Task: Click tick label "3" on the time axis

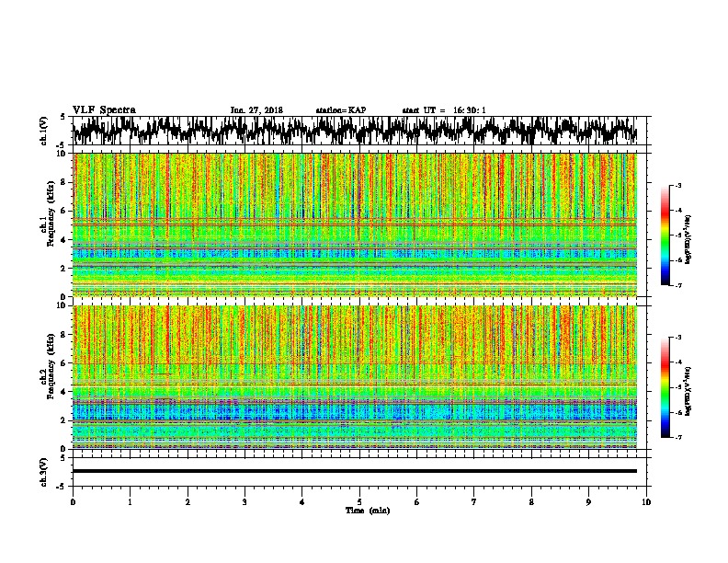Action: point(245,502)
